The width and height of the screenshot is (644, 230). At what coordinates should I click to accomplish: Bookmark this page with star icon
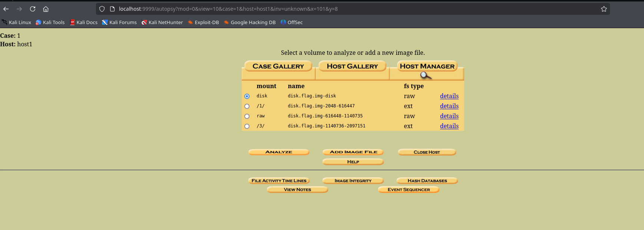click(x=604, y=9)
